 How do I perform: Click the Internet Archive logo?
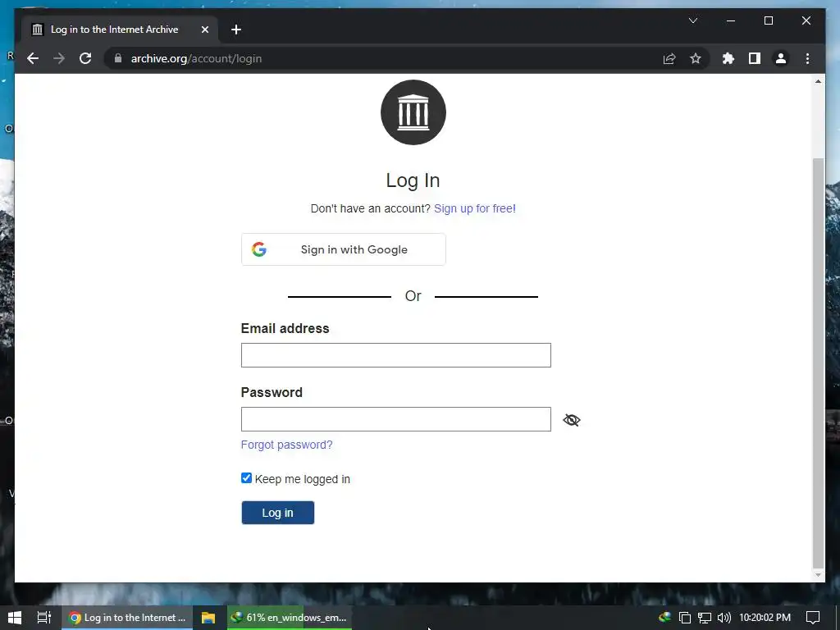click(x=413, y=112)
